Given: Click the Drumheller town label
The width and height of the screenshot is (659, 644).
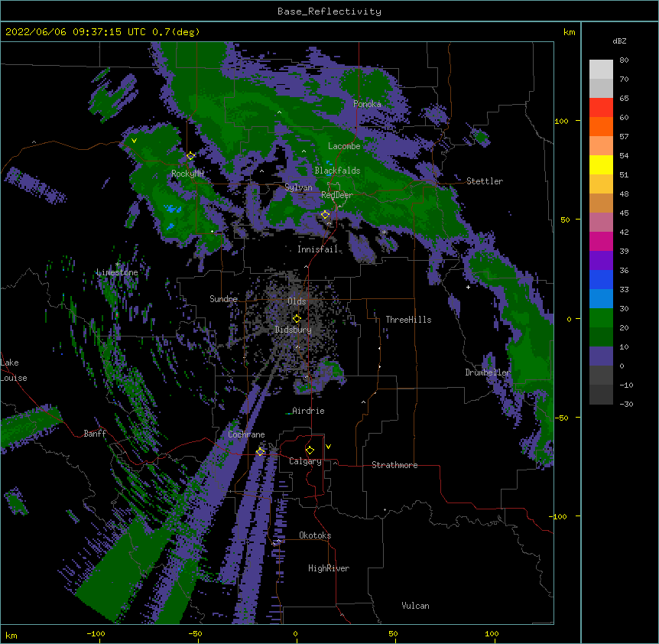Looking at the screenshot, I should pyautogui.click(x=488, y=372).
